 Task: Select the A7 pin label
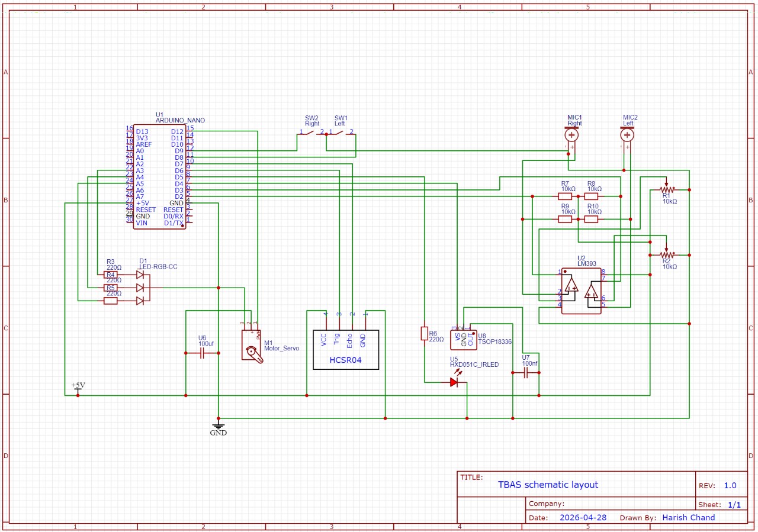140,196
